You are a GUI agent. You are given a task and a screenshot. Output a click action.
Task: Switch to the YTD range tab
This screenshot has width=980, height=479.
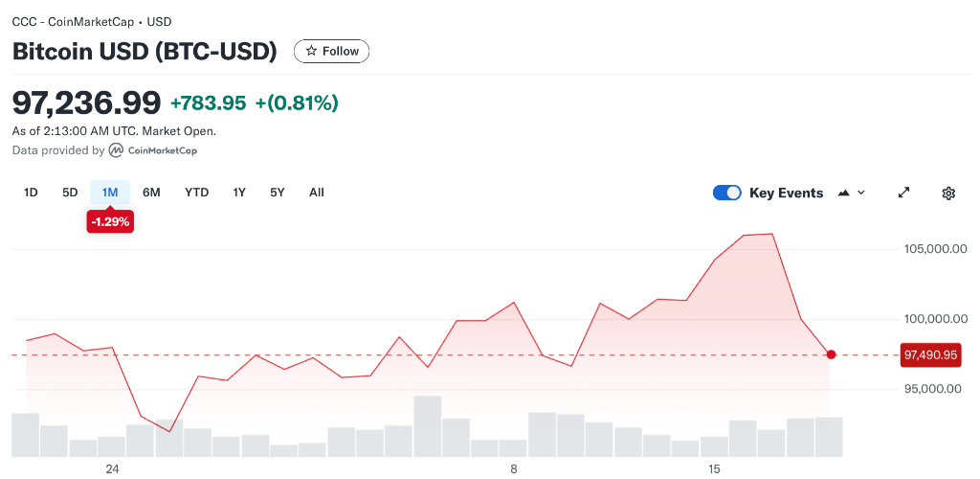(x=196, y=193)
